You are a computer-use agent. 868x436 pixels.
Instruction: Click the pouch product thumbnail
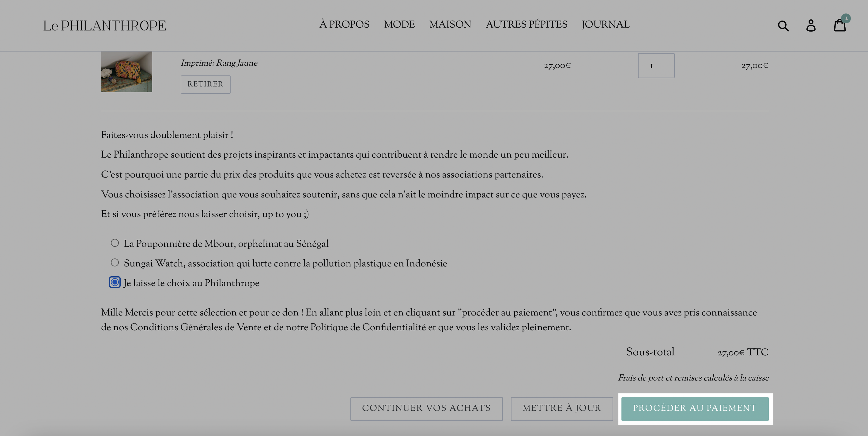pos(127,72)
